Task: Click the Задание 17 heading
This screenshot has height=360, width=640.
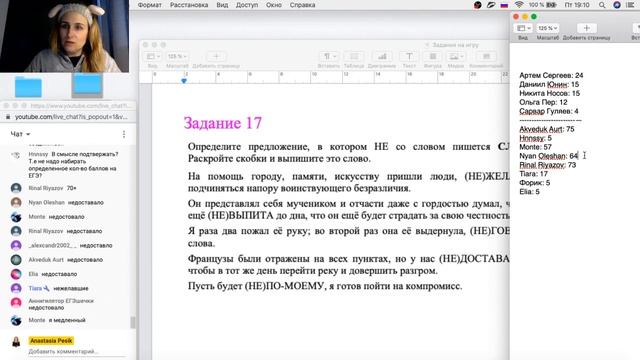Action: tap(223, 123)
